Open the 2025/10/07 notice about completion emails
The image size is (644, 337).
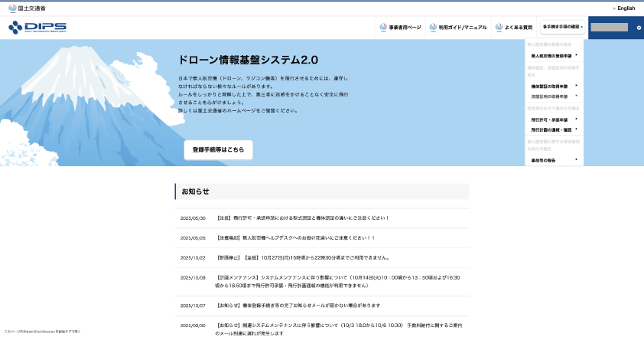(x=298, y=306)
